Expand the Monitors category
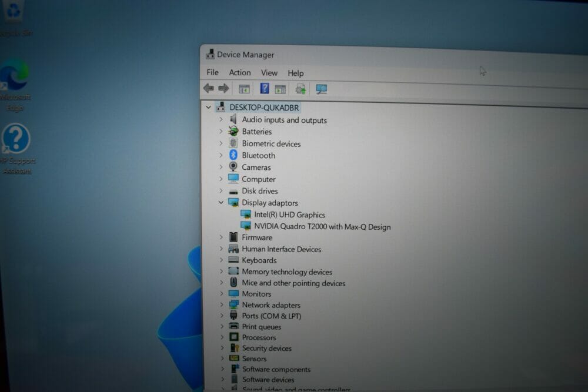 click(x=222, y=293)
